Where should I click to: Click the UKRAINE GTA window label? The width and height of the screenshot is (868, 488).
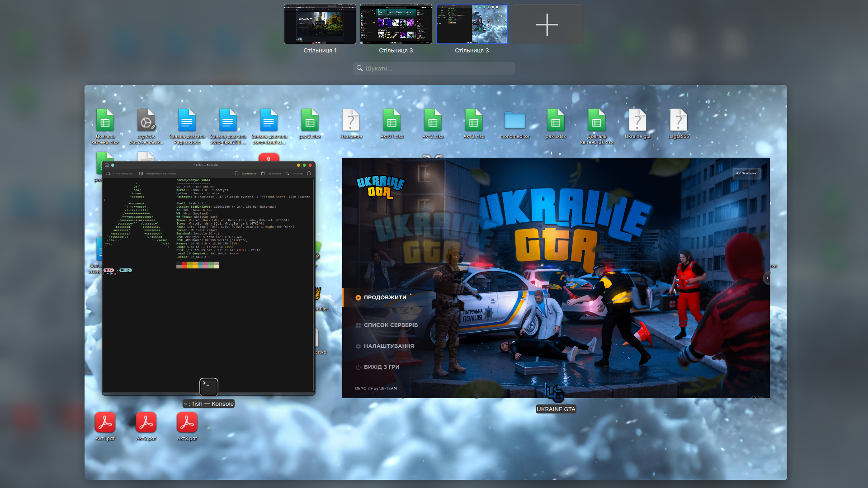(556, 409)
